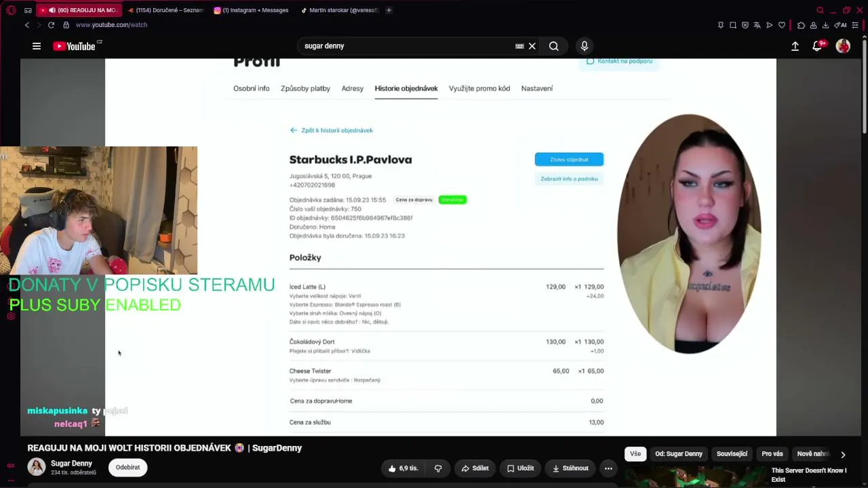Open the browser tab search magnifier
The image size is (868, 488).
coord(820,10)
